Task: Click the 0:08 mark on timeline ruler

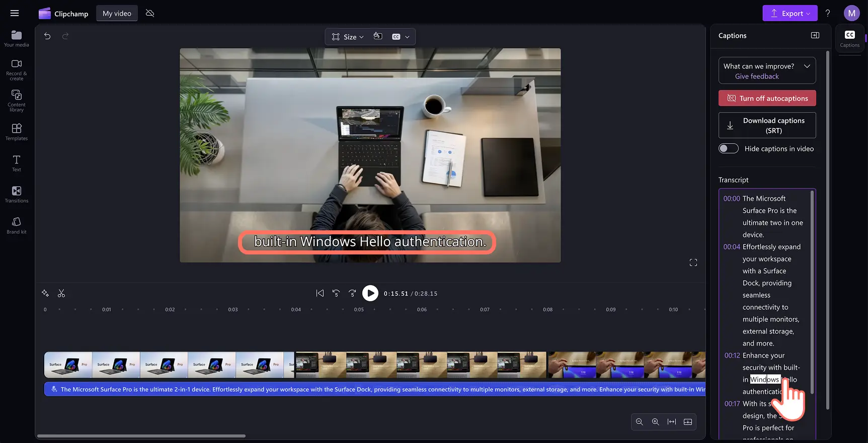Action: (547, 310)
